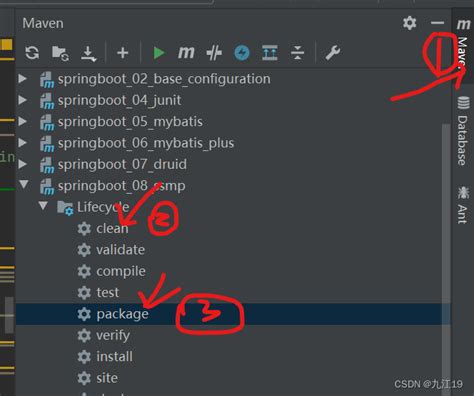Click gear icon beside verify
Viewport: 474px width, 396px height.
coord(84,335)
